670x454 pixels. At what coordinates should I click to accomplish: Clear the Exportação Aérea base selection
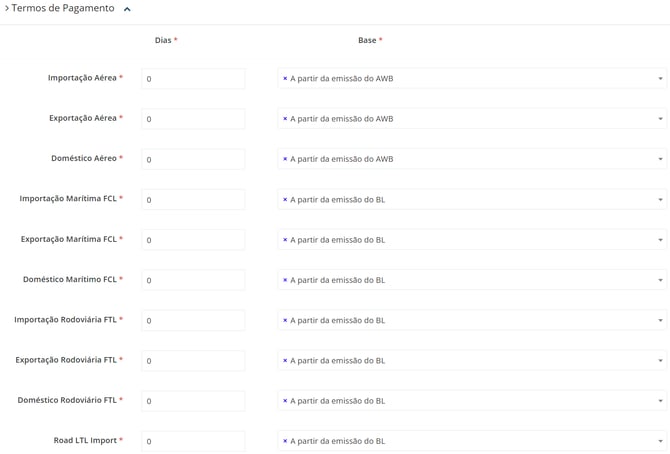pos(285,119)
